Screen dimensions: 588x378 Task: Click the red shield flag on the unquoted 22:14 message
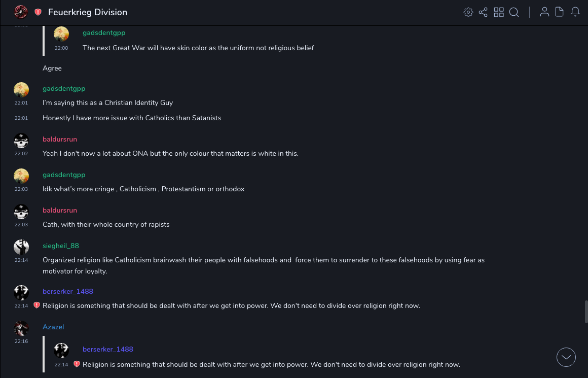(36, 305)
